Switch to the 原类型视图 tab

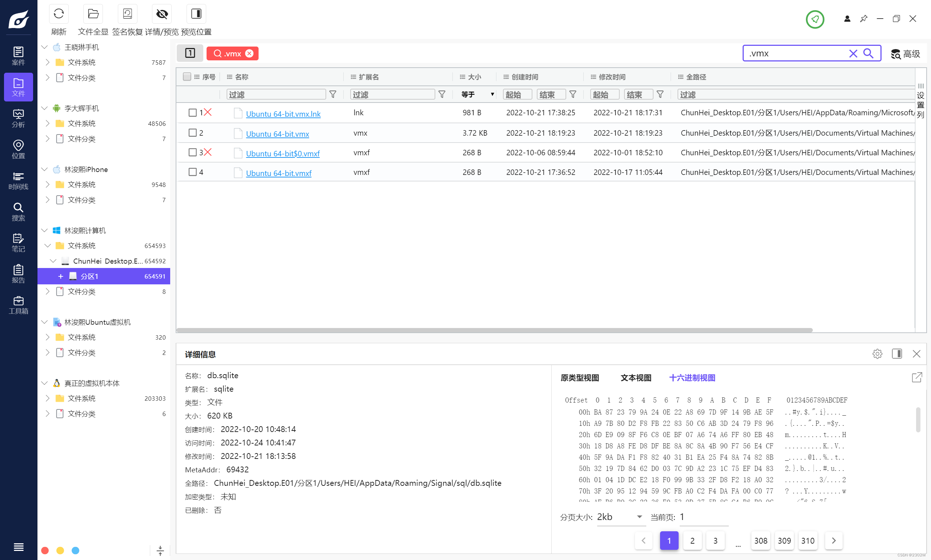(580, 378)
